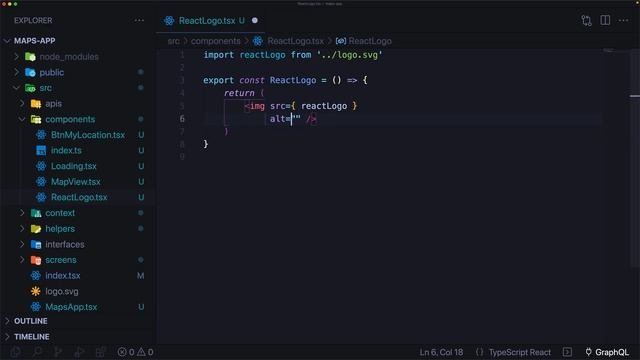Open Explorer panel More Actions ellipsis
640x360 pixels.
tap(139, 20)
